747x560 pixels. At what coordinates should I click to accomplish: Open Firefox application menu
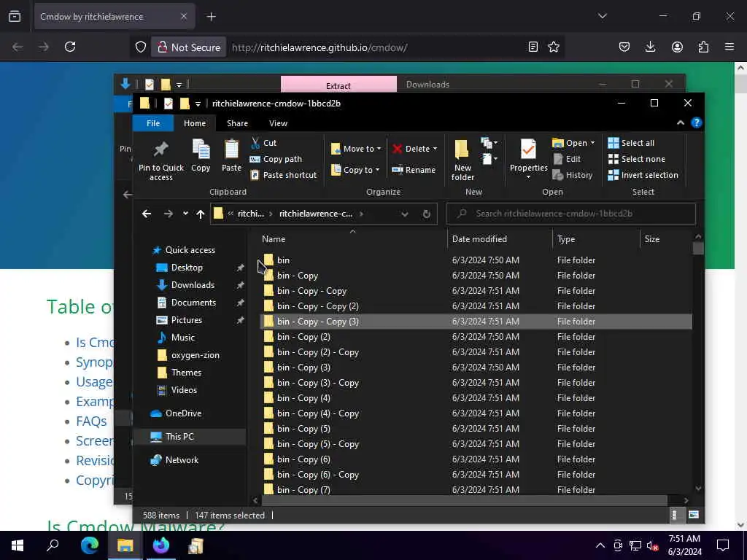(x=729, y=47)
